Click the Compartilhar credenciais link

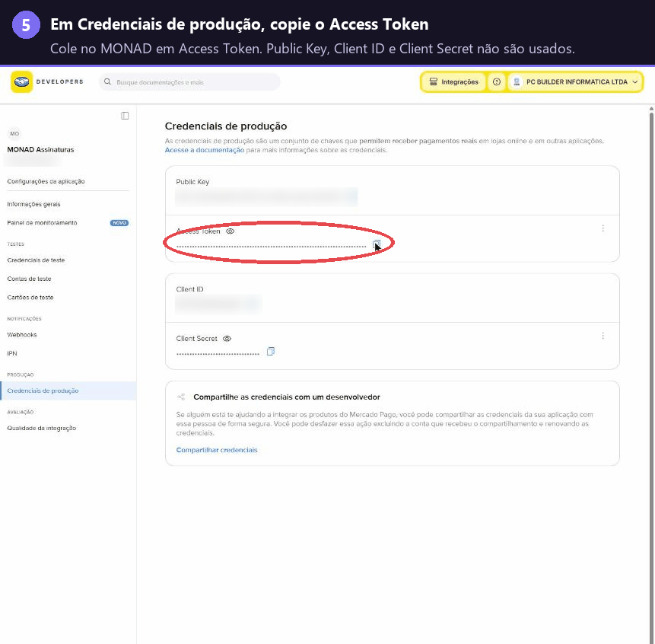217,450
